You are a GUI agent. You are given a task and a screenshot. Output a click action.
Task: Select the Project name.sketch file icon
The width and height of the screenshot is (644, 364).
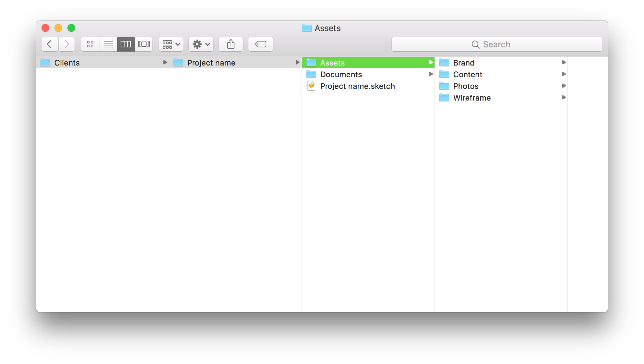point(311,86)
